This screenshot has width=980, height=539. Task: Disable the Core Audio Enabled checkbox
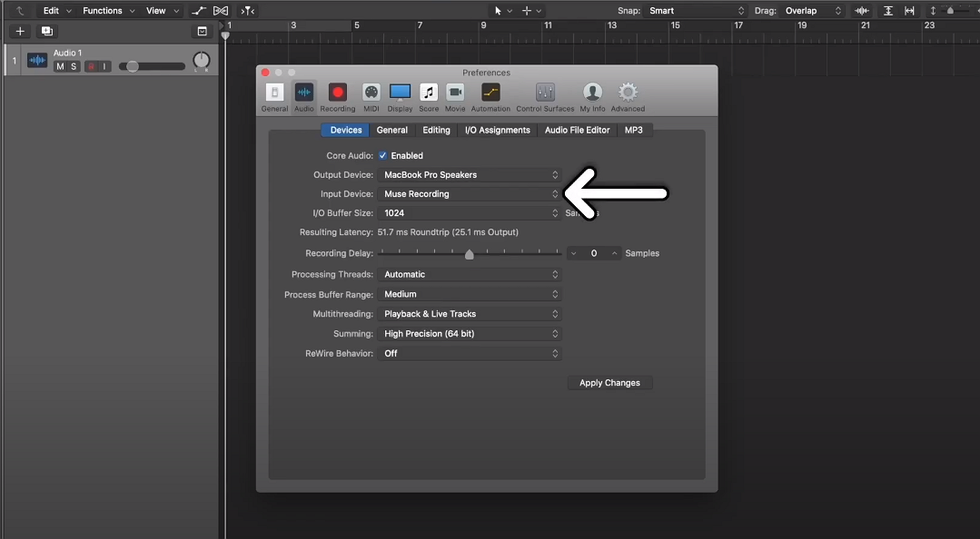click(382, 155)
